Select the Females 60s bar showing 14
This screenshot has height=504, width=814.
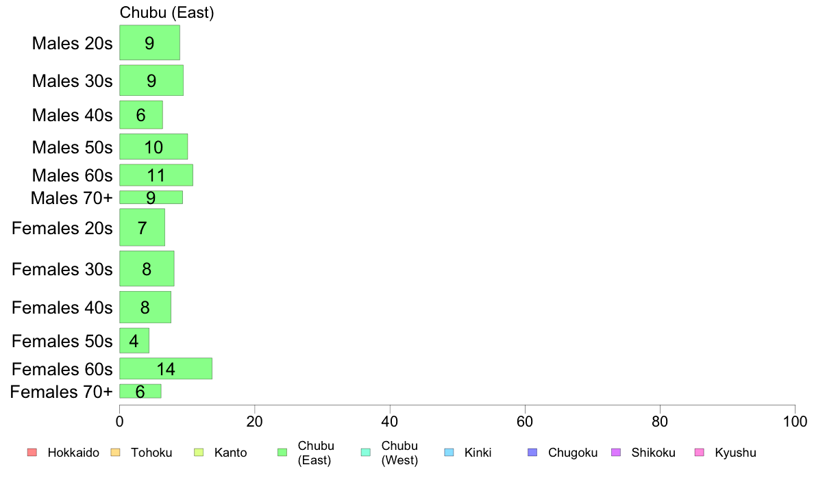click(166, 368)
